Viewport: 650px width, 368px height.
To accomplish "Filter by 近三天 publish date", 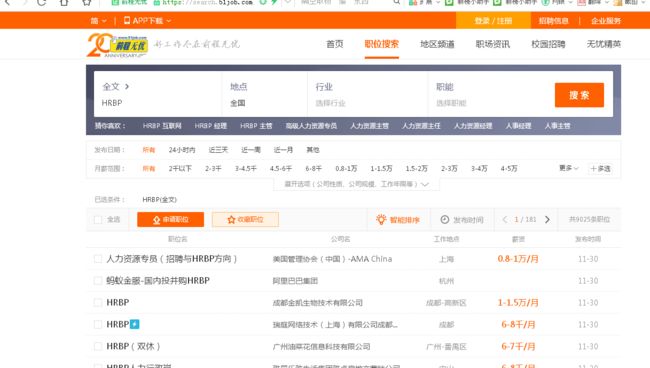I will [x=218, y=150].
